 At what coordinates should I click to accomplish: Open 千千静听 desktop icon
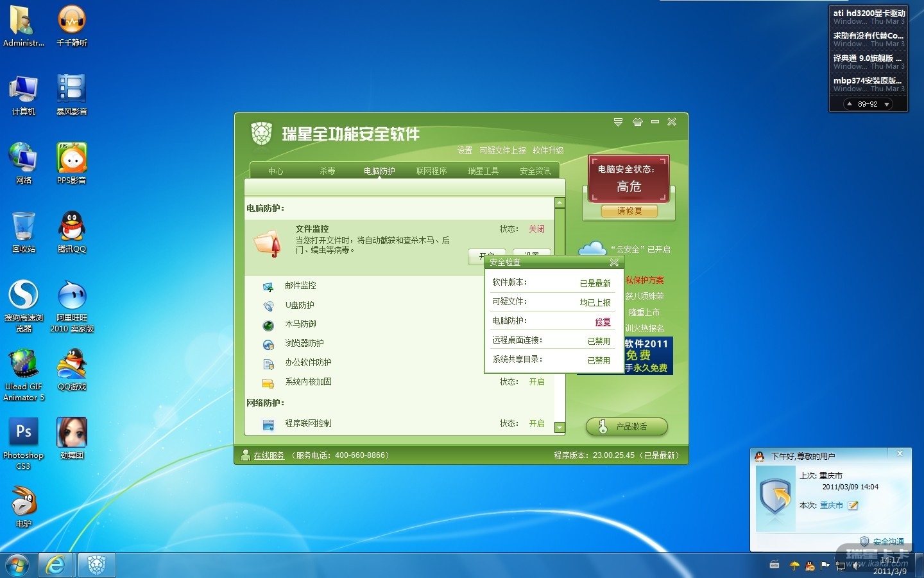[72, 26]
